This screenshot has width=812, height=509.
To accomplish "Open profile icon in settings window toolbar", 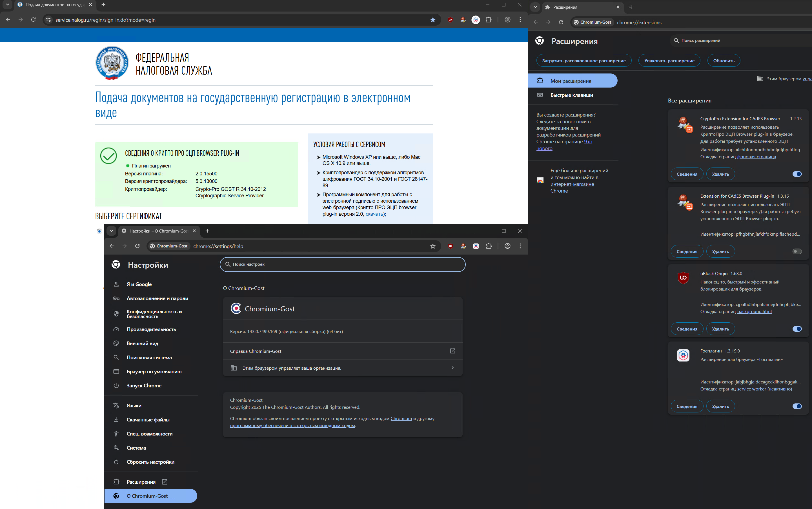I will [x=507, y=246].
